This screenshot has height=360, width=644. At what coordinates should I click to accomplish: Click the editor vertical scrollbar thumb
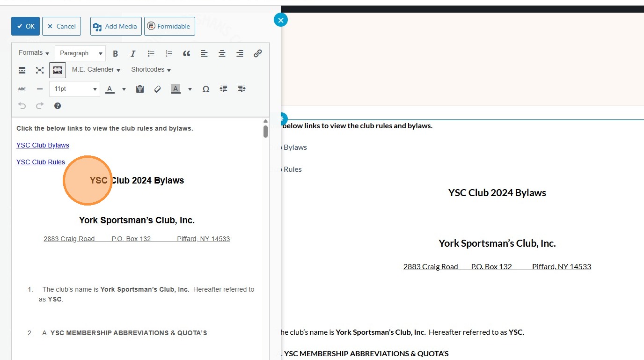(265, 131)
